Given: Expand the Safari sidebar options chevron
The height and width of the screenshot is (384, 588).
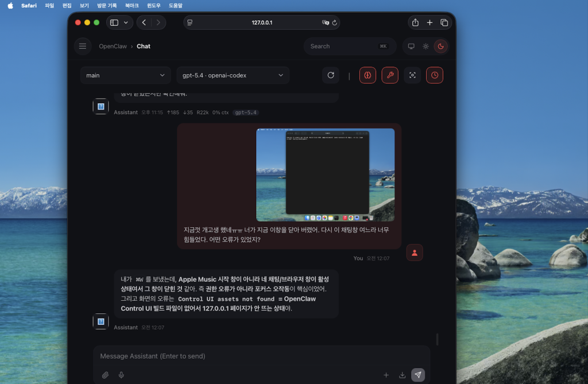Looking at the screenshot, I should 126,22.
